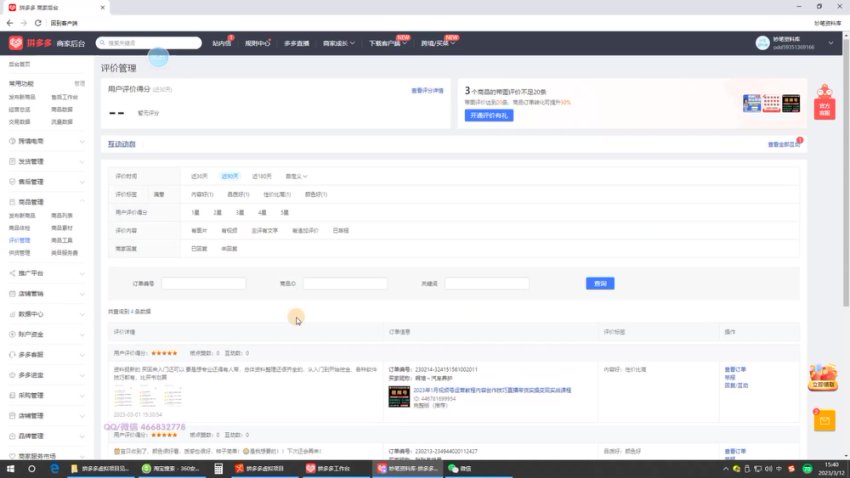Click the first review's product thumbnail
This screenshot has height=478, width=850.
click(399, 397)
